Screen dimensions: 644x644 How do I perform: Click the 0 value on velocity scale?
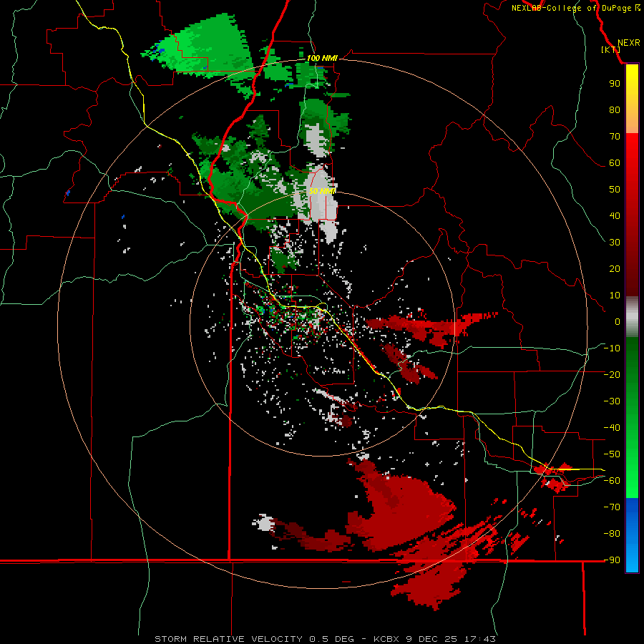[618, 321]
